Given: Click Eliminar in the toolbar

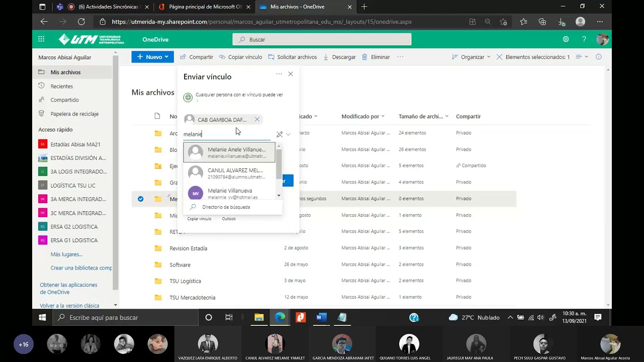Looking at the screenshot, I should click(376, 57).
